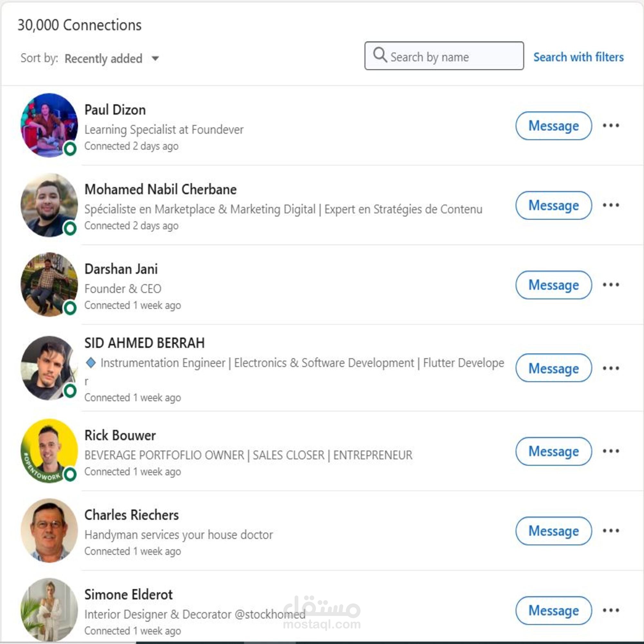Image resolution: width=644 pixels, height=644 pixels.
Task: Click Message for Charles Riechers
Action: tap(553, 531)
